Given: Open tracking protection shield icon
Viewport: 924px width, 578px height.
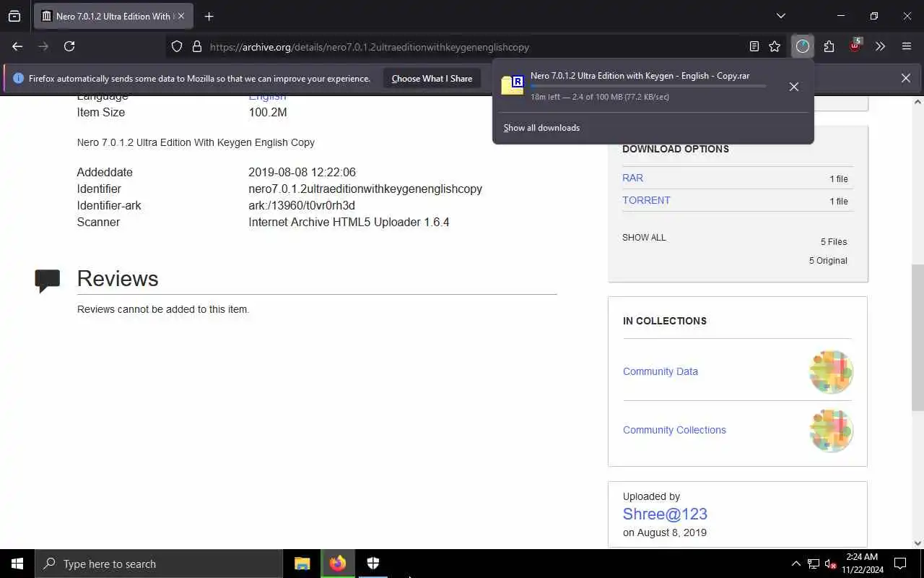Looking at the screenshot, I should click(x=177, y=46).
